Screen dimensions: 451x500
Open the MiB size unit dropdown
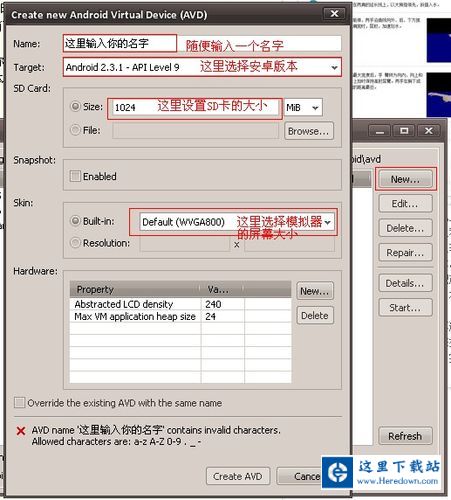point(303,107)
